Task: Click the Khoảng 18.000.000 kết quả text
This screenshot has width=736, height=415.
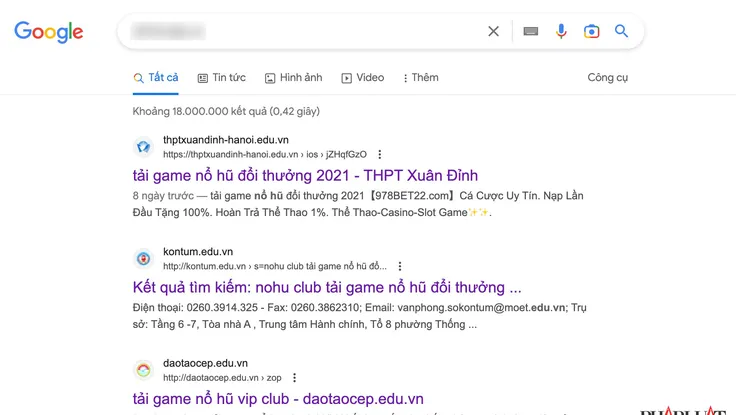Action: click(226, 112)
